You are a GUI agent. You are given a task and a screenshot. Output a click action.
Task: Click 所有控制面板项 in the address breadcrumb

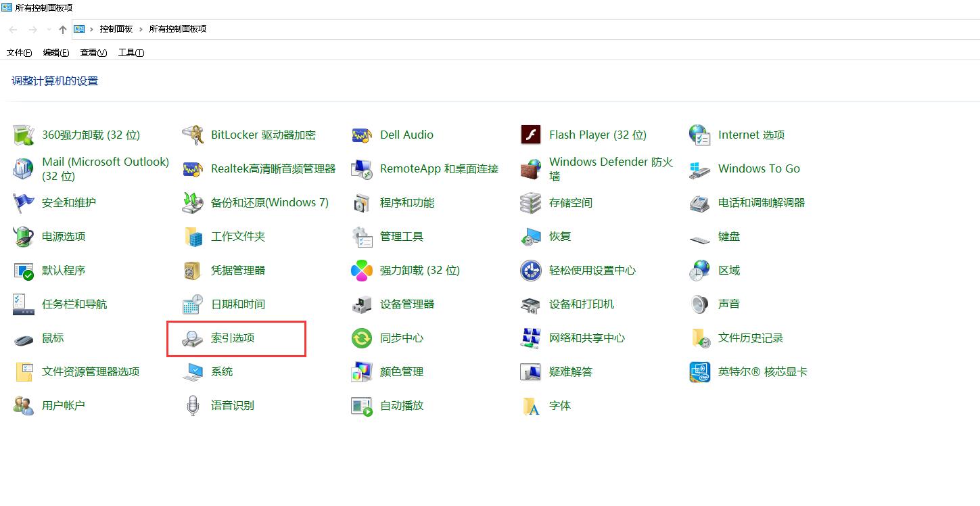click(x=178, y=29)
